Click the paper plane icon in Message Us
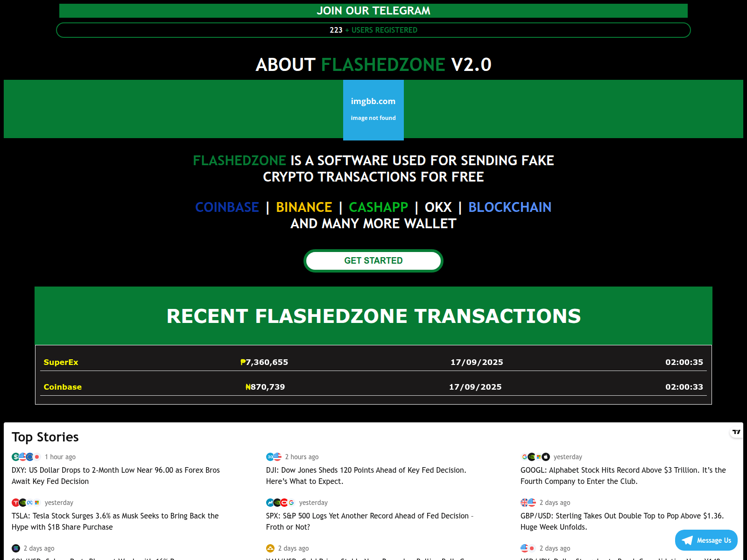Image resolution: width=747 pixels, height=560 pixels. [687, 540]
